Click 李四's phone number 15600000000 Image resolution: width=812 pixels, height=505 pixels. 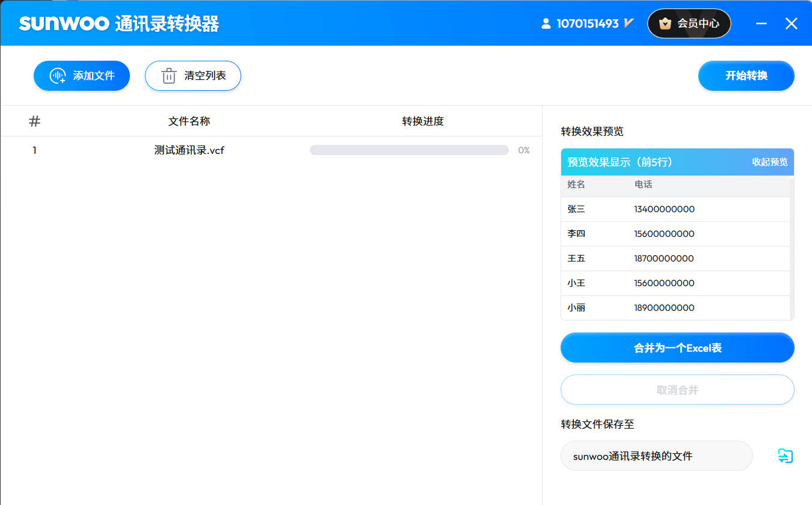[664, 234]
